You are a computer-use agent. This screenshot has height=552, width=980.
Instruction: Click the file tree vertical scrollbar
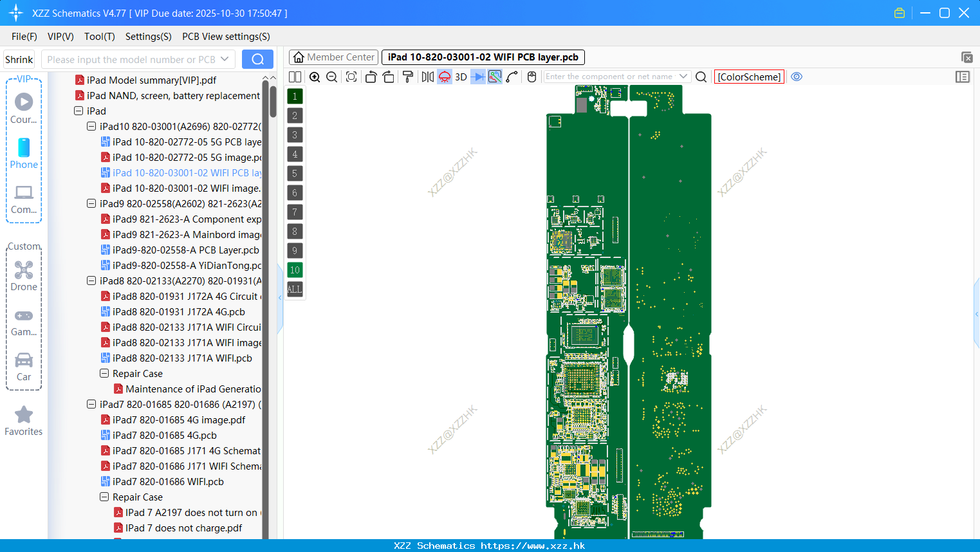tap(273, 102)
